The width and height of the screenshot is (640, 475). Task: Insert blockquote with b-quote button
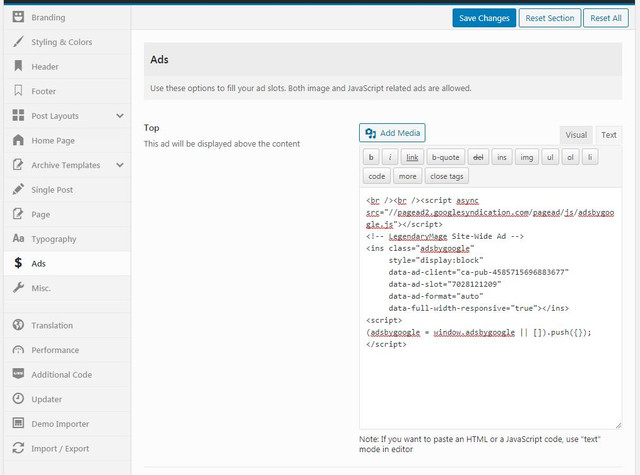445,157
